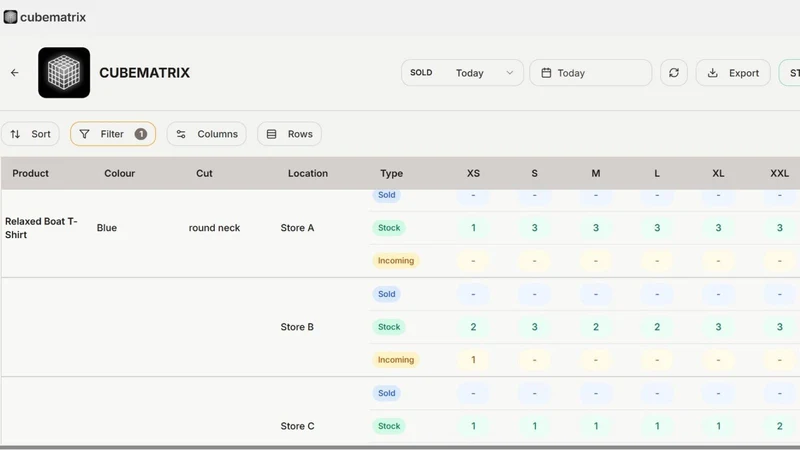Click the Rows button

coord(289,134)
